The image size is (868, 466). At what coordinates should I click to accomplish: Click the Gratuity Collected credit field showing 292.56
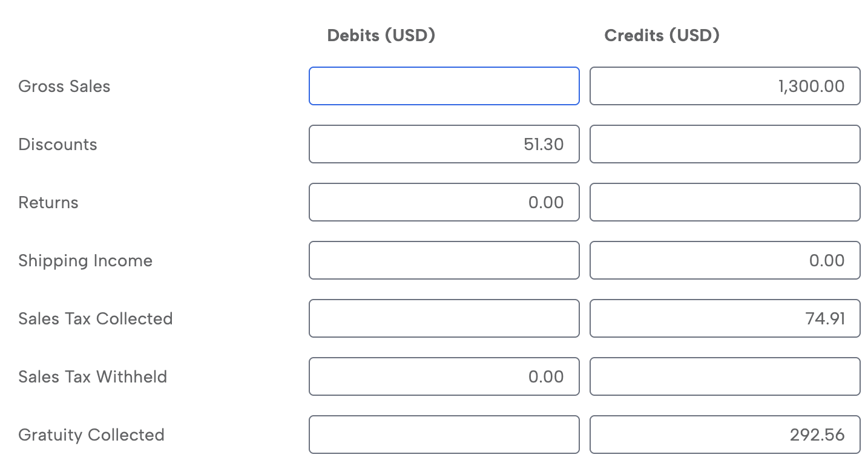pos(725,435)
